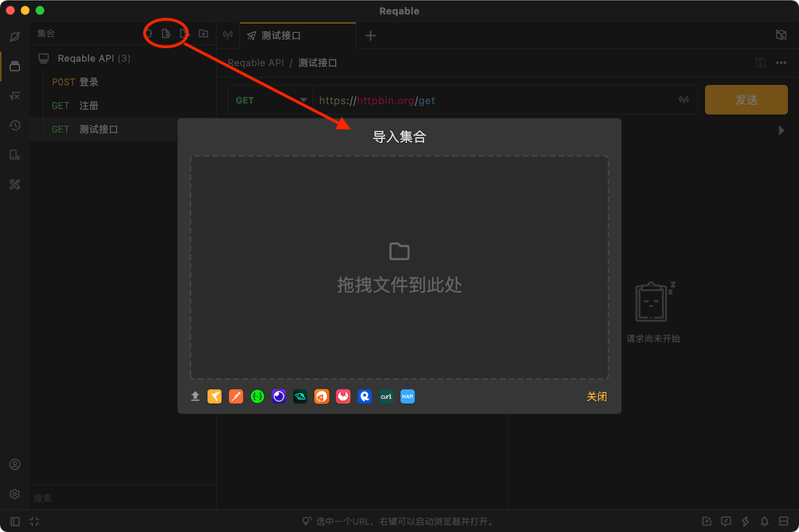Open the toolbox sidebar icon
The width and height of the screenshot is (799, 532).
pyautogui.click(x=14, y=184)
